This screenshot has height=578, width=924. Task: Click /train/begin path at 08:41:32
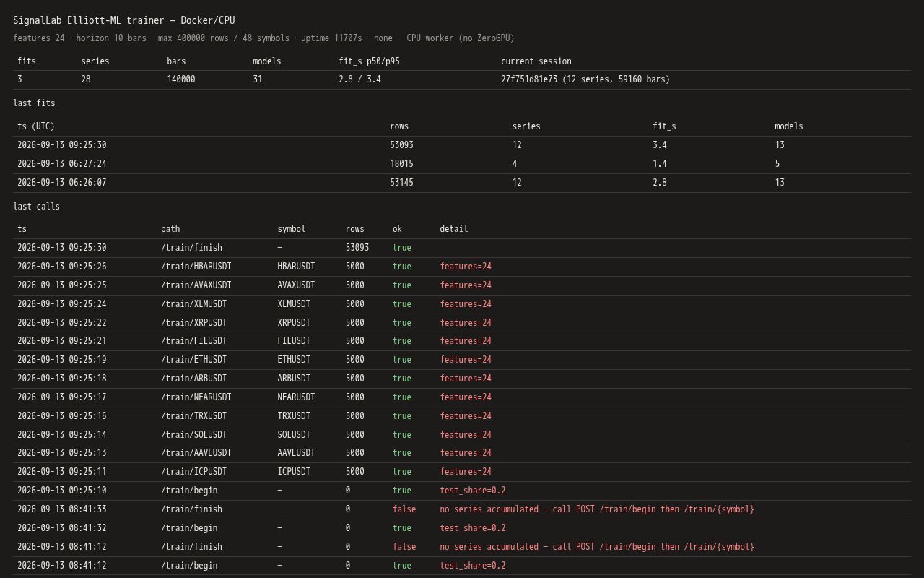pyautogui.click(x=189, y=528)
